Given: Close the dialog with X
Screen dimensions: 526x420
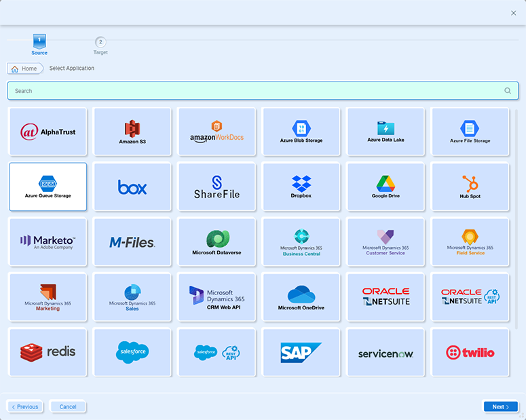Looking at the screenshot, I should point(514,13).
